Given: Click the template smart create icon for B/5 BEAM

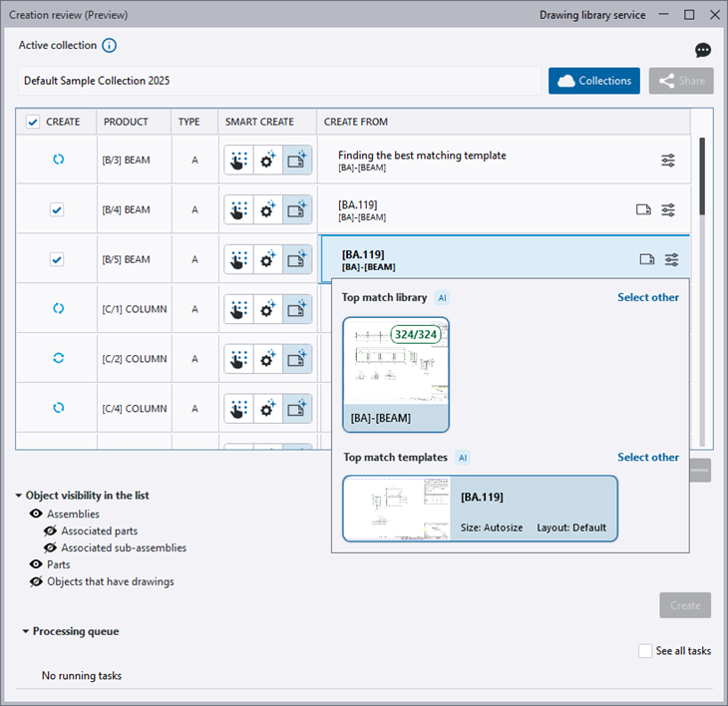Looking at the screenshot, I should pyautogui.click(x=297, y=259).
